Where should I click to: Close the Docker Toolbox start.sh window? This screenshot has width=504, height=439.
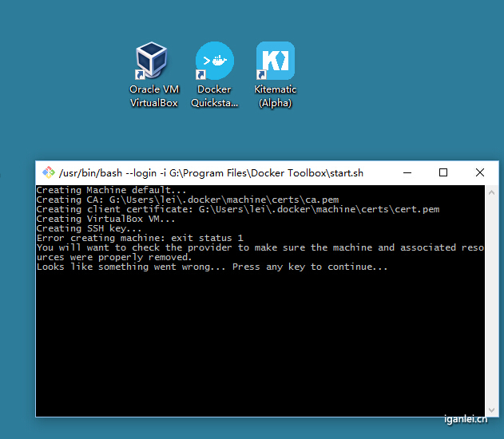click(x=480, y=172)
